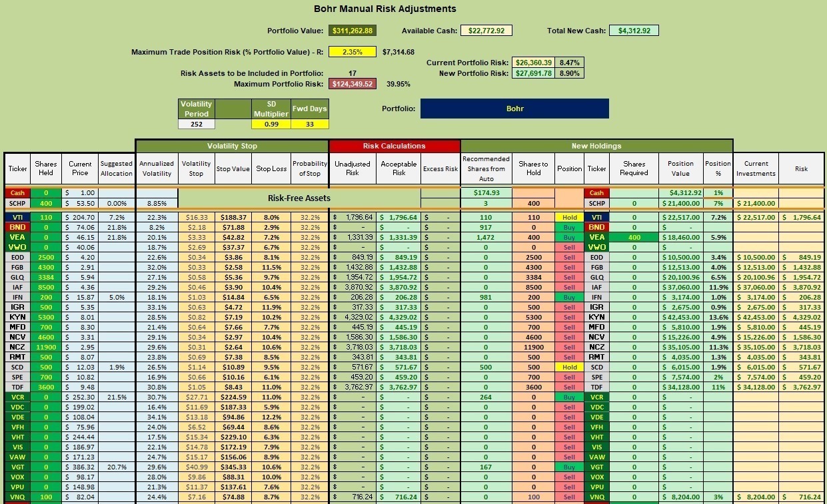This screenshot has height=504, width=827.
Task: Select the New Portfolio Risk value $27,691.78
Action: [x=534, y=73]
